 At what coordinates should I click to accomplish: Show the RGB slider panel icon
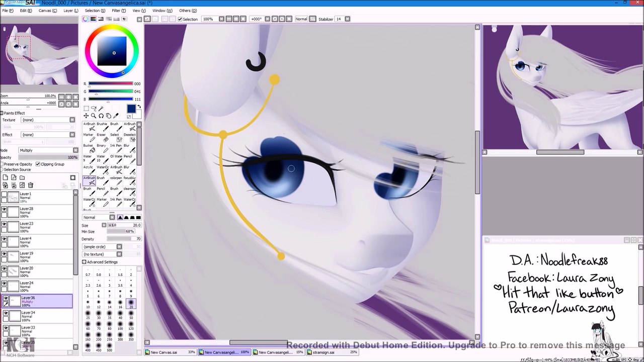pos(93,19)
